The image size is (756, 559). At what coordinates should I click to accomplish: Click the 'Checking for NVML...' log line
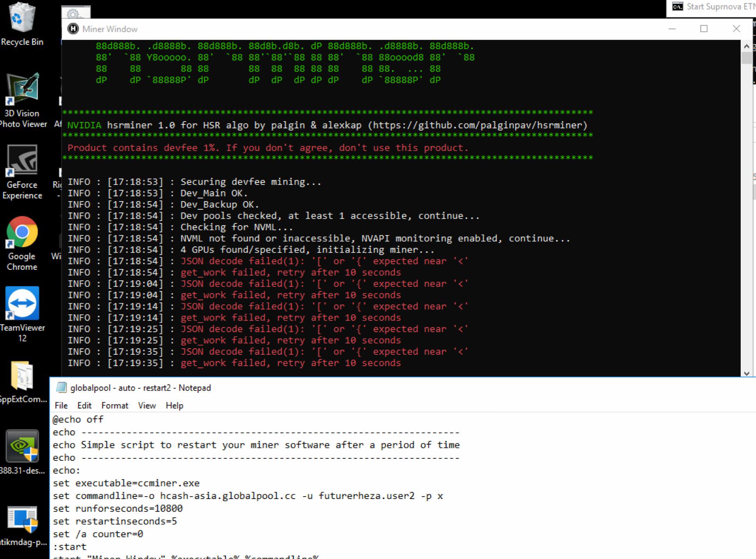tap(180, 227)
